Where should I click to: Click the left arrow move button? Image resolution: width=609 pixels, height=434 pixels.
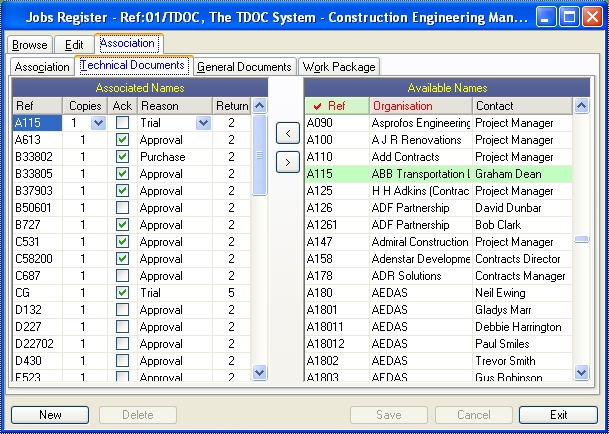coord(288,133)
